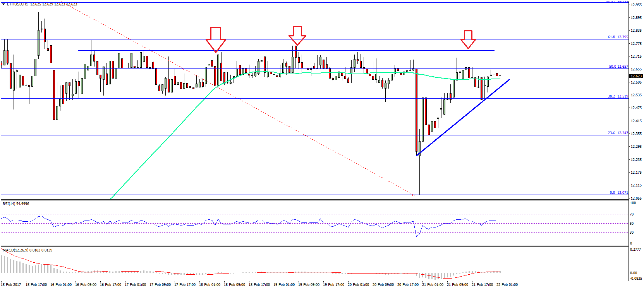Click the 16 Feb 01:00 time label

click(x=61, y=285)
